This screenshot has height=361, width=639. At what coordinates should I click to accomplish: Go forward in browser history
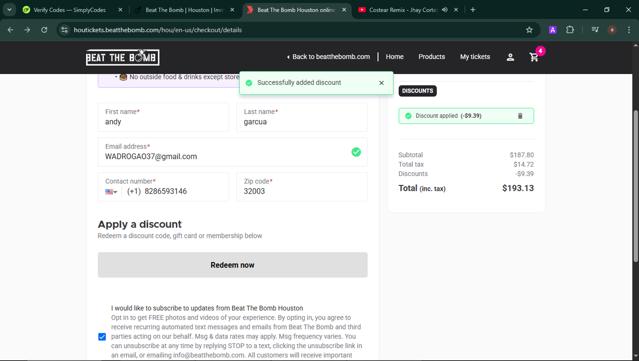(x=27, y=30)
